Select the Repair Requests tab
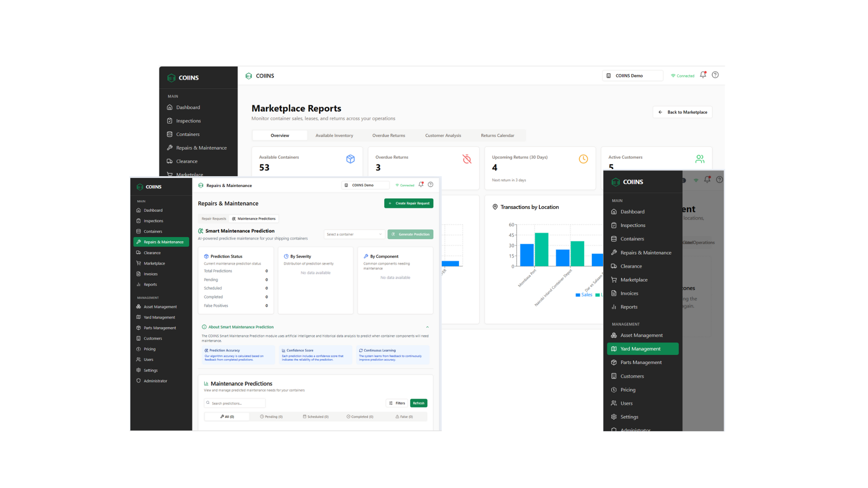This screenshot has width=868, height=488. tap(213, 219)
